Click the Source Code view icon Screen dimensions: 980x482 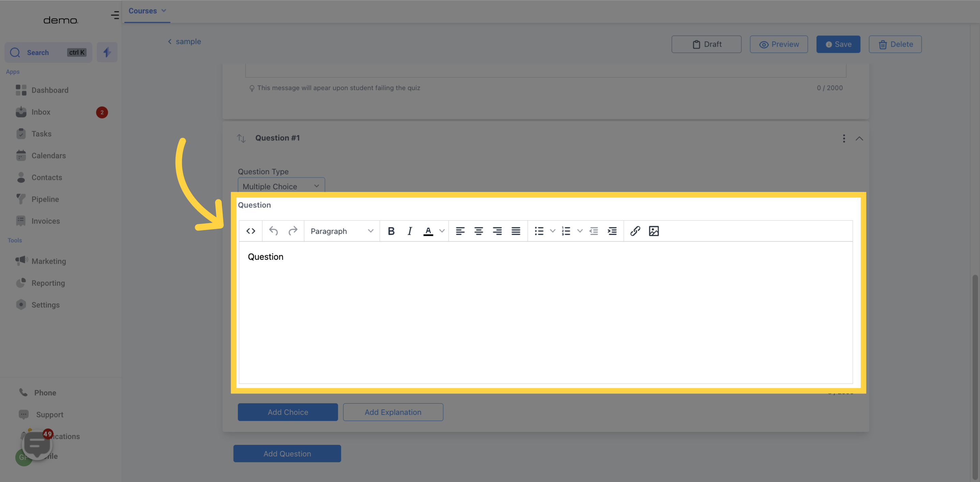coord(251,231)
